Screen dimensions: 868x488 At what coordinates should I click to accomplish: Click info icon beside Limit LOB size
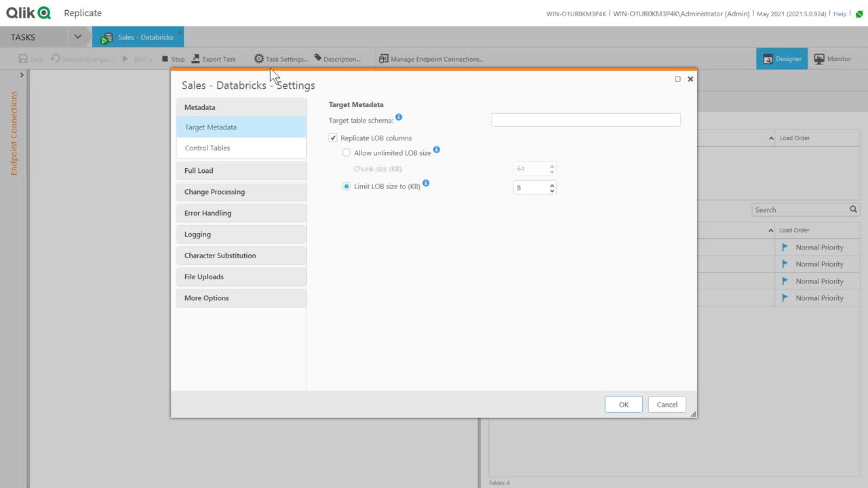point(426,183)
